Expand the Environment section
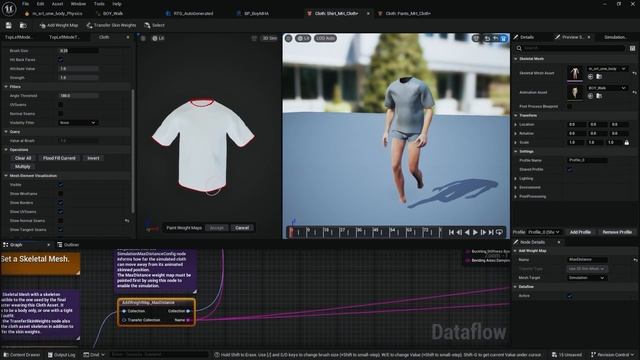The height and width of the screenshot is (360, 640). point(516,187)
